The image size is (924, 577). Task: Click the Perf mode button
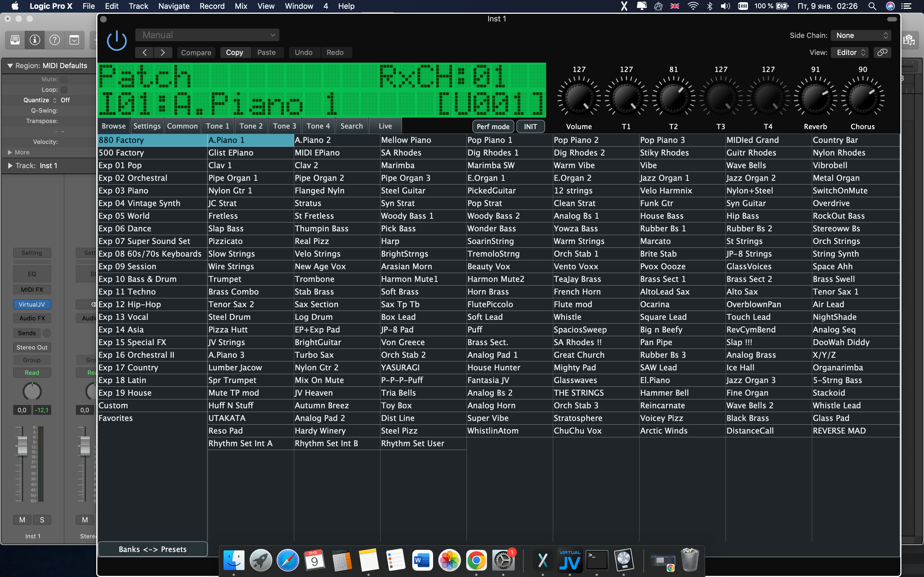tap(493, 126)
